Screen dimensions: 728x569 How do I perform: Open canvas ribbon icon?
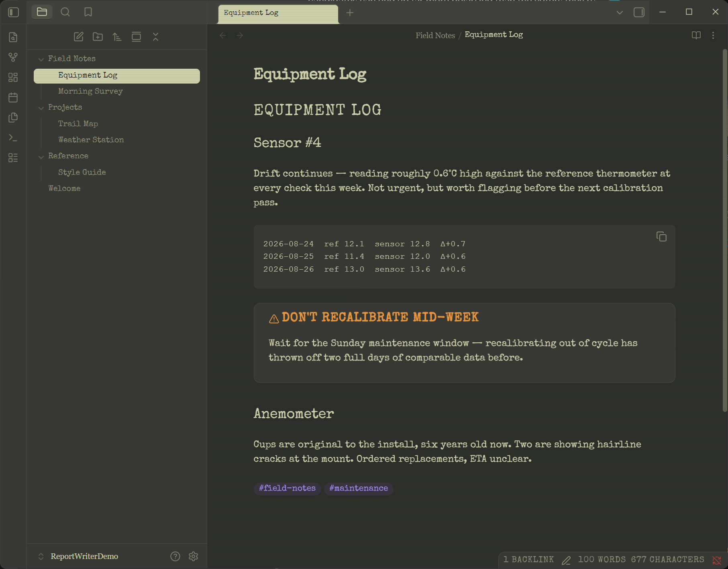(13, 78)
